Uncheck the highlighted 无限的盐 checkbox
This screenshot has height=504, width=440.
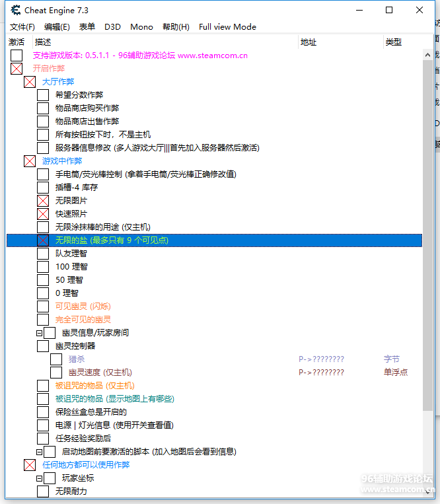(43, 240)
